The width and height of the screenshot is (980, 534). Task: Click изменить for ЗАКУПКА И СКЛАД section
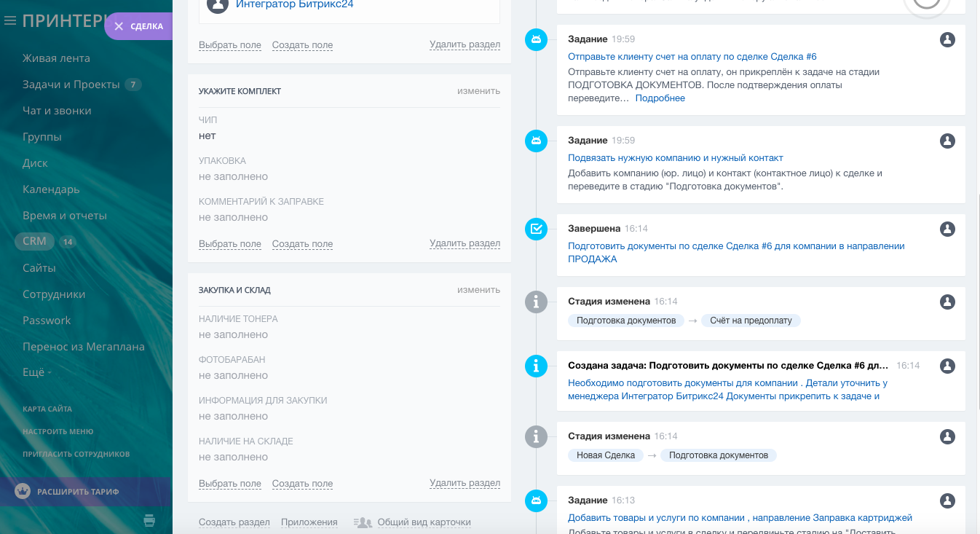click(478, 290)
